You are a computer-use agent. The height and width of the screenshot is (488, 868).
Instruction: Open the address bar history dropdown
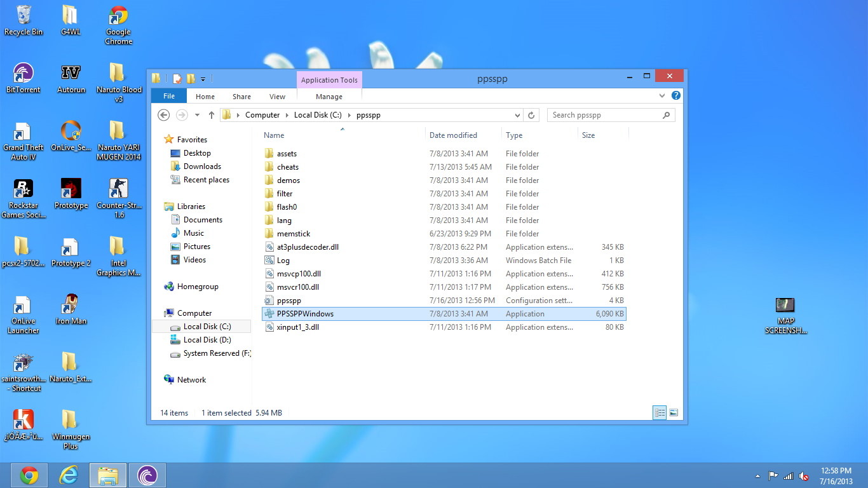517,115
